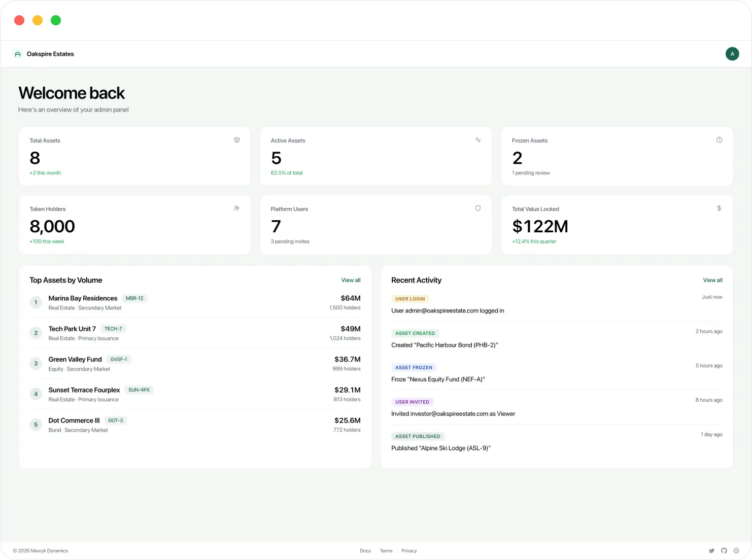This screenshot has width=752, height=560.
Task: Open Dot Commerce III asset name
Action: pyautogui.click(x=74, y=421)
